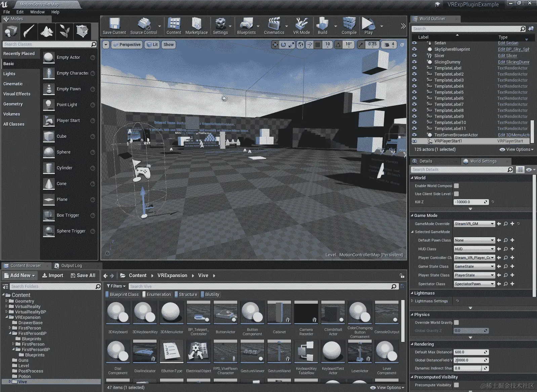The image size is (537, 392).
Task: Maximize viewport restore icon
Action: (402, 45)
